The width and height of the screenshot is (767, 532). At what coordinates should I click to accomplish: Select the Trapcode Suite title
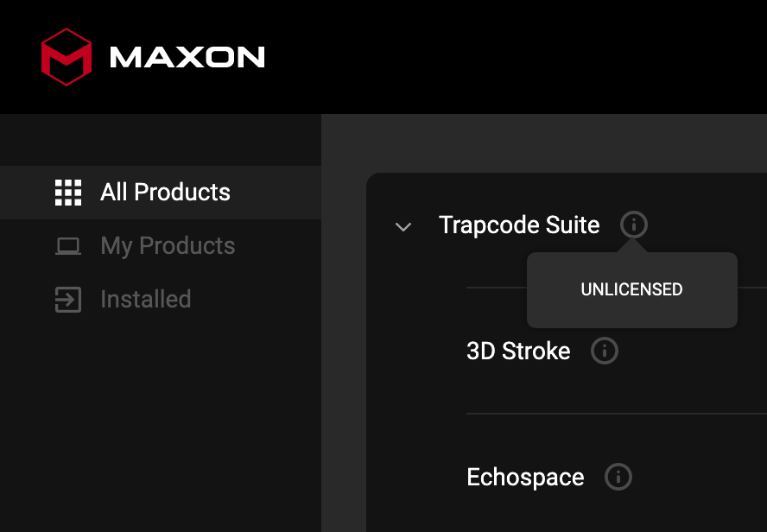click(x=519, y=225)
